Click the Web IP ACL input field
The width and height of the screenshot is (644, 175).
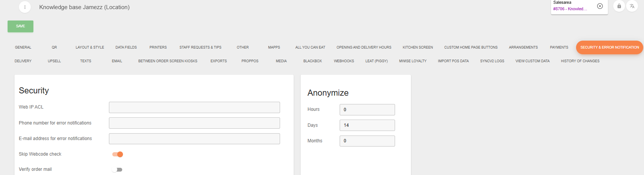(x=194, y=107)
